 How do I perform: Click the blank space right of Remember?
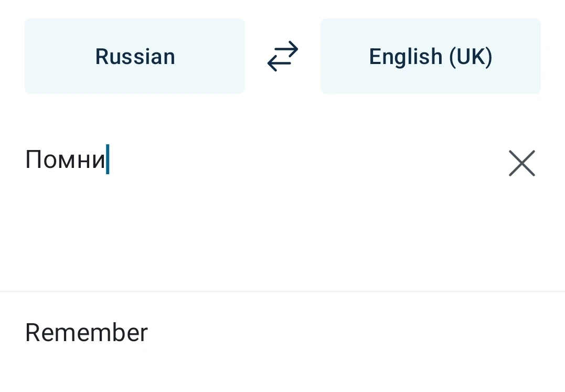click(341, 333)
